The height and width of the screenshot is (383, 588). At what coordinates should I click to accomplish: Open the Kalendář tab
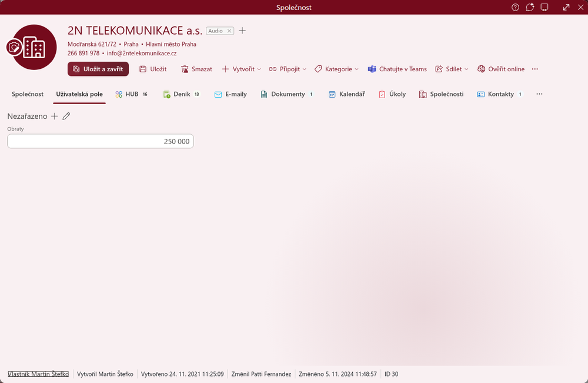pos(346,94)
